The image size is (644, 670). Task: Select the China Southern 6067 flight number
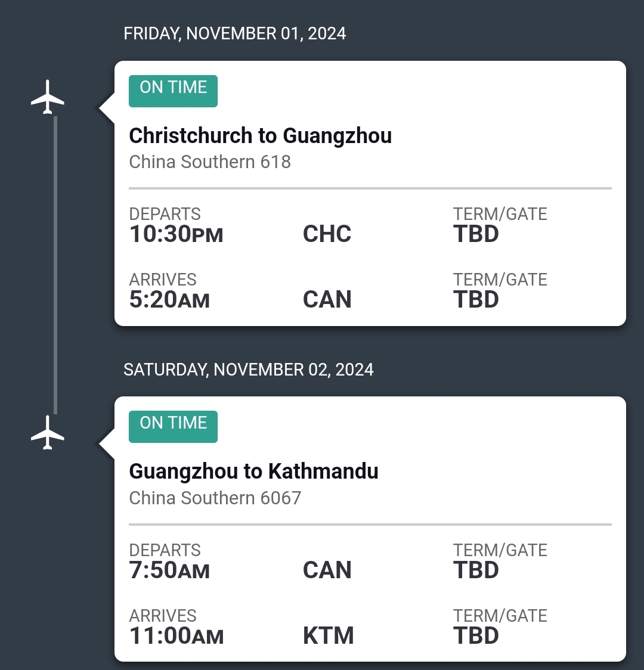[215, 498]
